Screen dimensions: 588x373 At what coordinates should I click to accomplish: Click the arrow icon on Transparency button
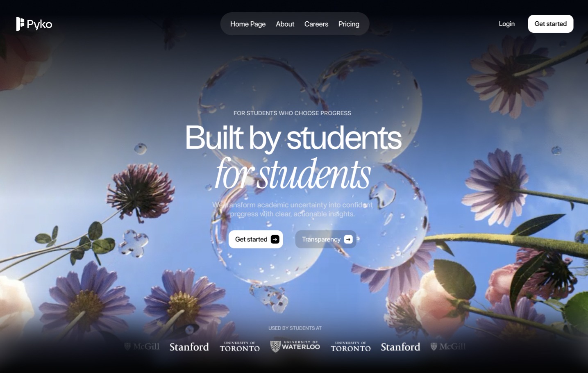[348, 239]
